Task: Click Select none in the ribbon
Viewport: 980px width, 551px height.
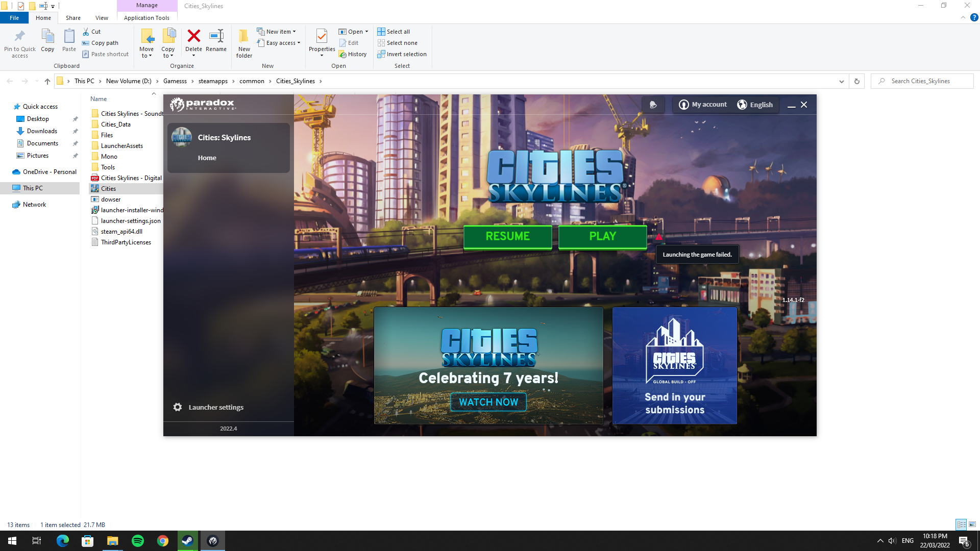Action: 398,43
